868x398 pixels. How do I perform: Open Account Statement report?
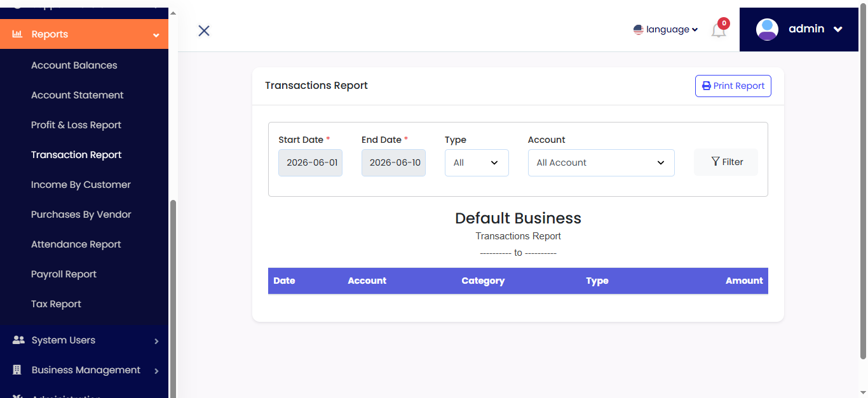click(77, 95)
